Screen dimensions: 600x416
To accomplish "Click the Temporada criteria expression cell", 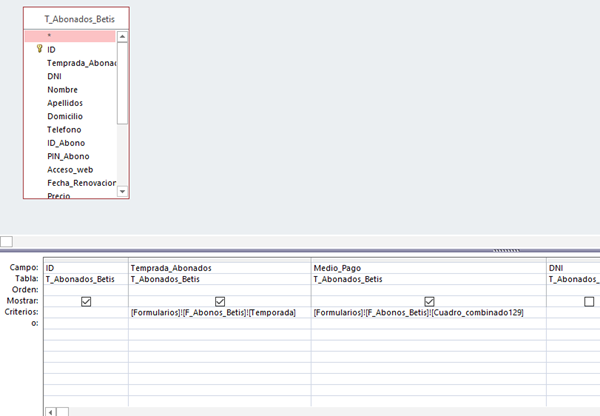I will (x=220, y=312).
